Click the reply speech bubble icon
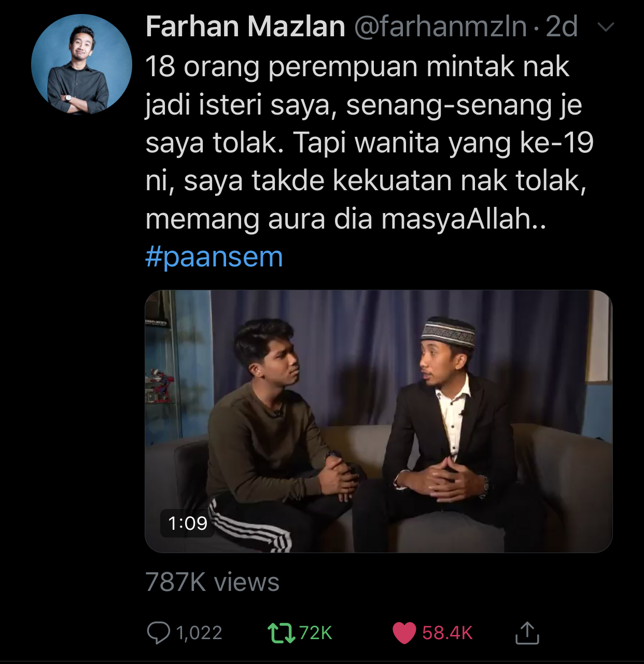The width and height of the screenshot is (644, 664). (158, 633)
